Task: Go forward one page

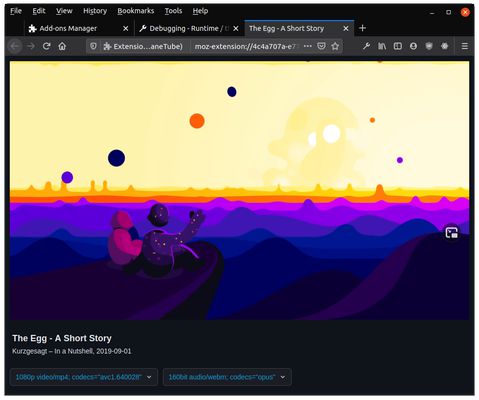Action: point(31,46)
